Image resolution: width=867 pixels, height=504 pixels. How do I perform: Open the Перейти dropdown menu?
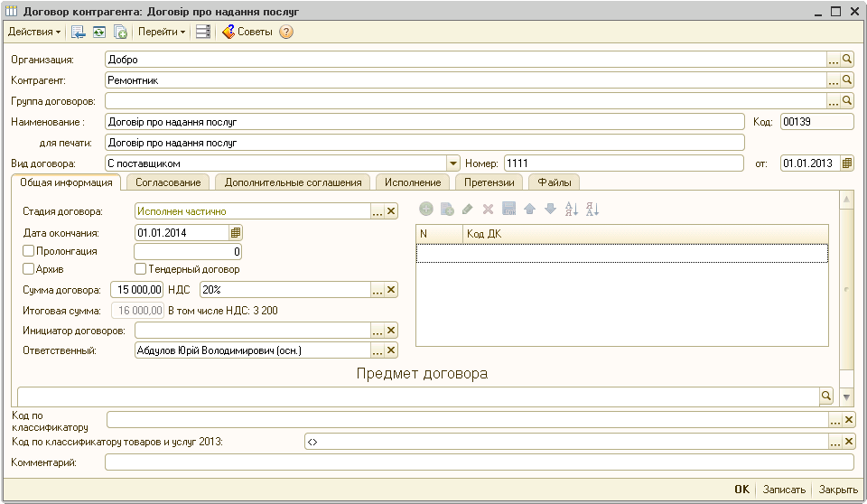click(162, 32)
